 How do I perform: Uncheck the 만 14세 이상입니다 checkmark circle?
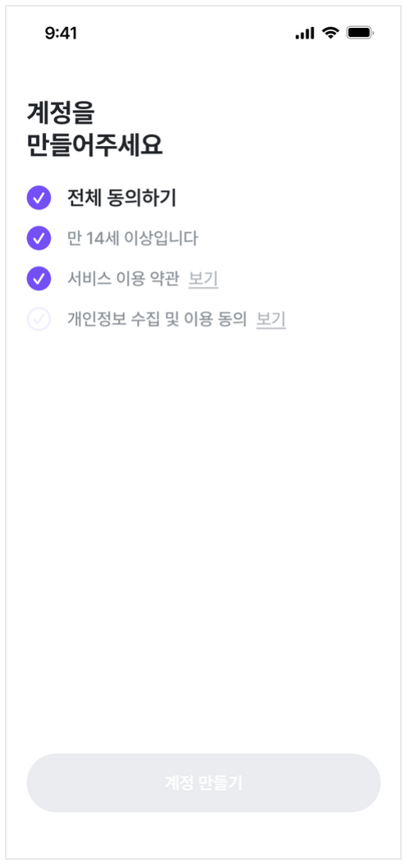[39, 239]
